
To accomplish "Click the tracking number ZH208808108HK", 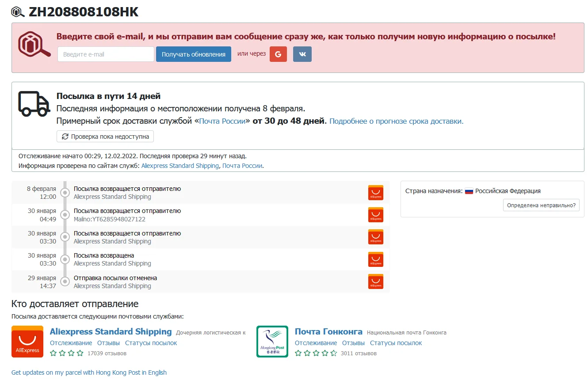I will pyautogui.click(x=84, y=12).
